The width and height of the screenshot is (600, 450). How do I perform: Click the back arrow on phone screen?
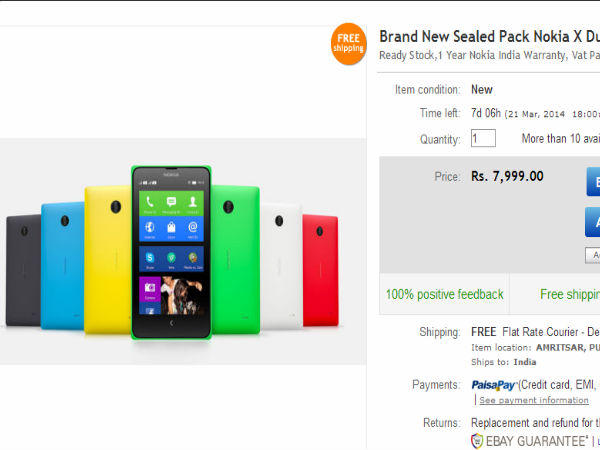tap(171, 323)
